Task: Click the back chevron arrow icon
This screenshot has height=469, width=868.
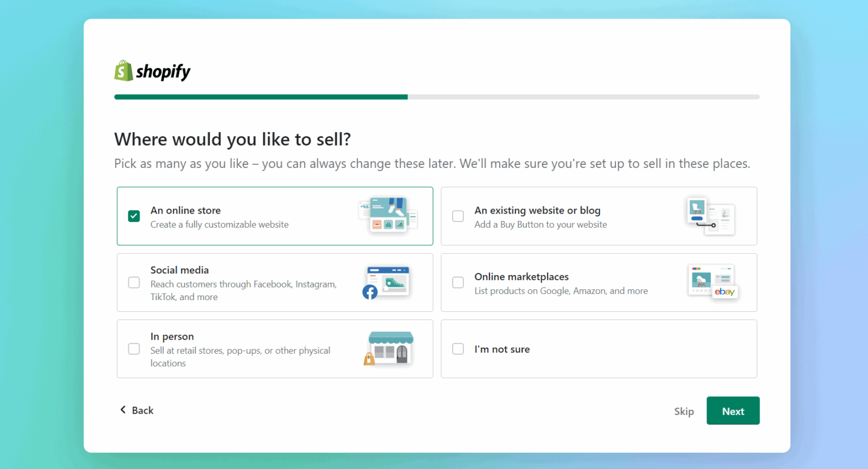Action: tap(123, 409)
